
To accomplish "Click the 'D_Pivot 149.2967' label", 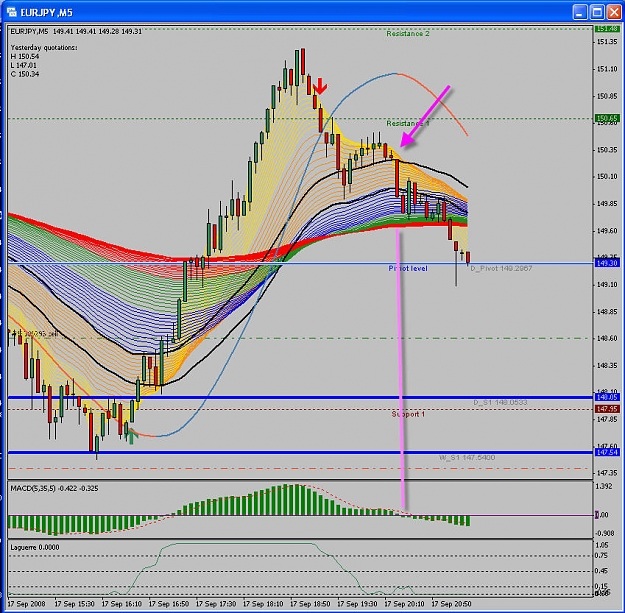I will point(501,268).
